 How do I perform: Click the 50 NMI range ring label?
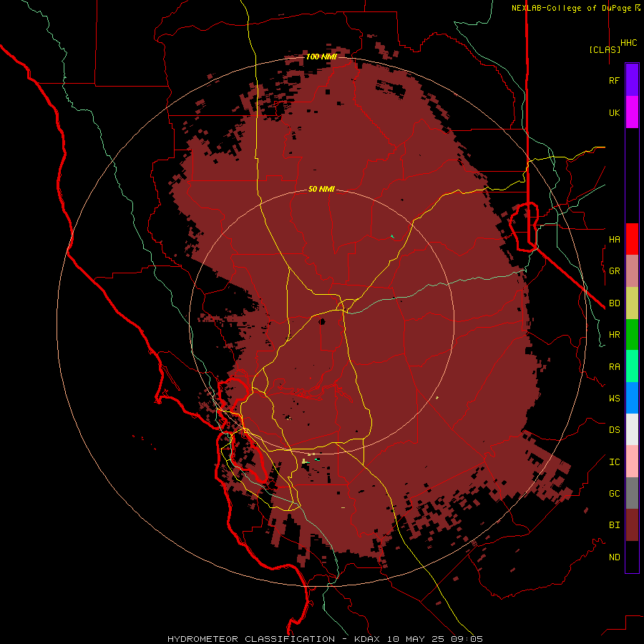[321, 189]
